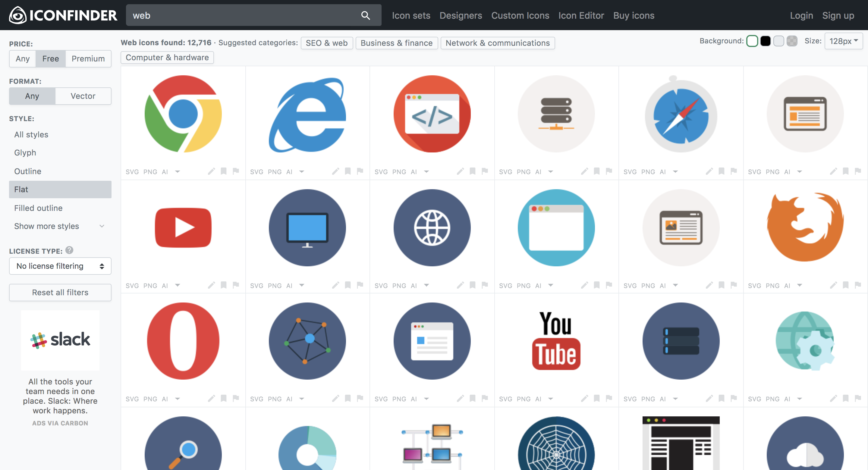The image size is (868, 470).
Task: Open the Firefox icon
Action: [805, 227]
